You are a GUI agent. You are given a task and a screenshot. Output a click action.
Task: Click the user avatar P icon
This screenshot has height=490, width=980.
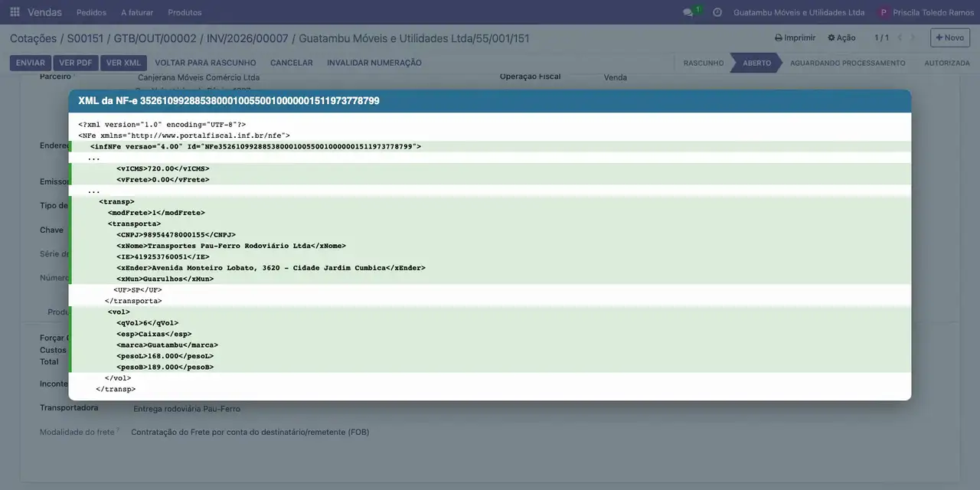tap(884, 12)
